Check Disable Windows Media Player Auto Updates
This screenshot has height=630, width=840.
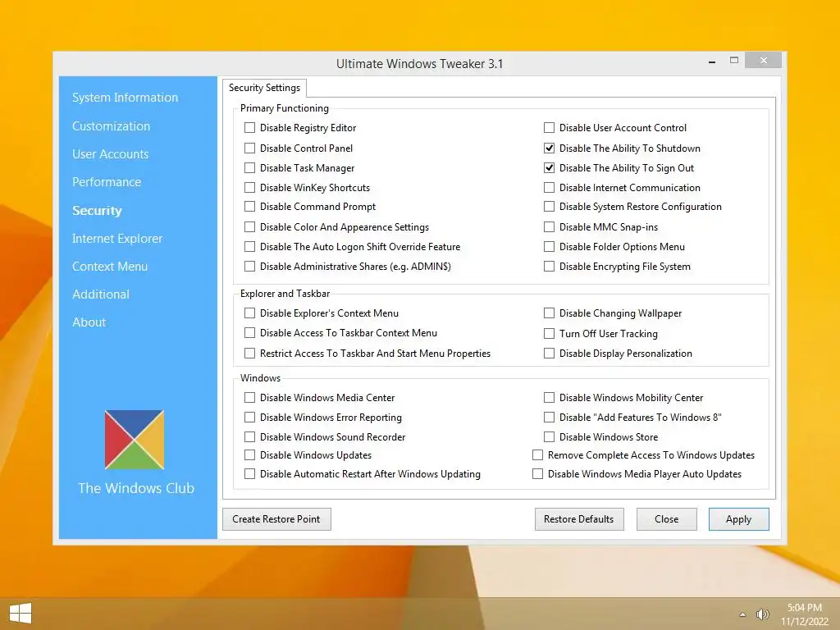(538, 473)
